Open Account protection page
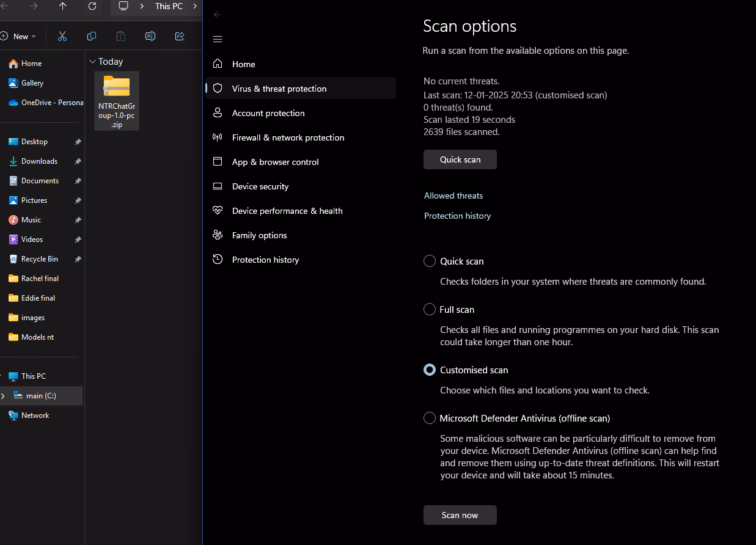This screenshot has height=545, width=756. click(x=301, y=112)
